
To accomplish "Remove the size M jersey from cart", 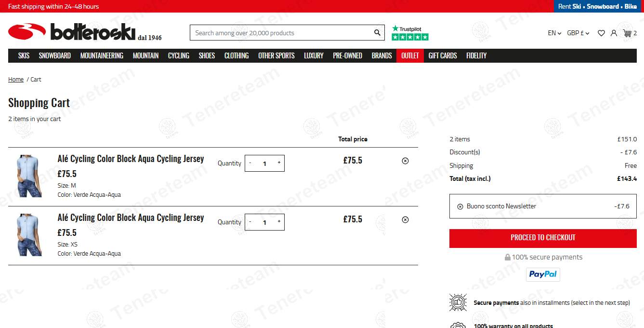I will pyautogui.click(x=405, y=161).
